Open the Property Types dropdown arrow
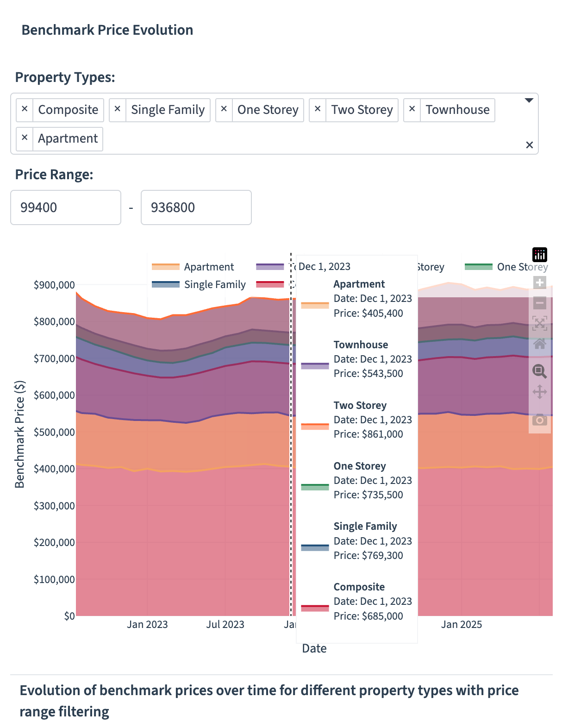Screen dimensions: 562x728 tap(529, 100)
